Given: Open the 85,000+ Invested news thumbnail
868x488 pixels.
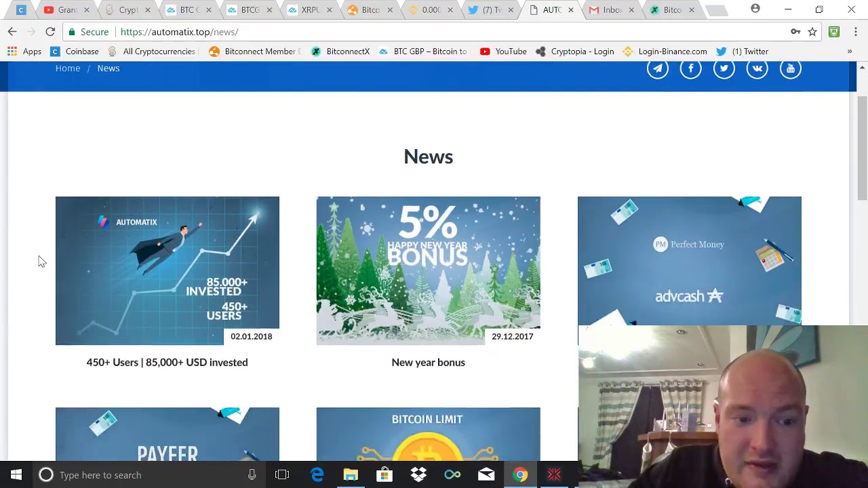Looking at the screenshot, I should [x=167, y=270].
